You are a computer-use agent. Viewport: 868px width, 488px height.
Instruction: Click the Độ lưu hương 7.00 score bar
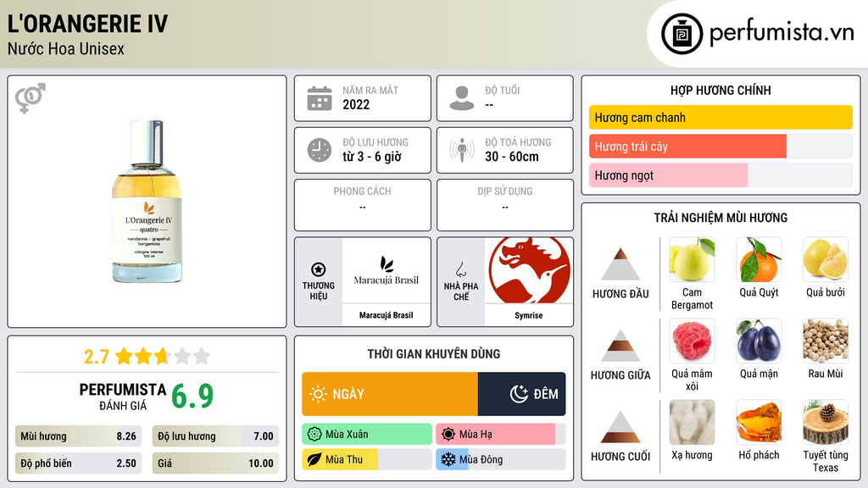tap(215, 436)
